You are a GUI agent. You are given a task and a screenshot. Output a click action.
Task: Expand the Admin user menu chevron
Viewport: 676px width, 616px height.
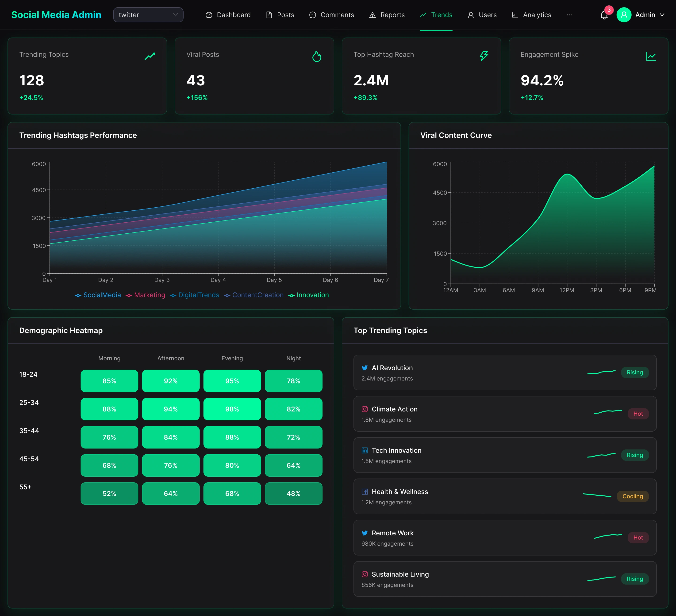[662, 15]
